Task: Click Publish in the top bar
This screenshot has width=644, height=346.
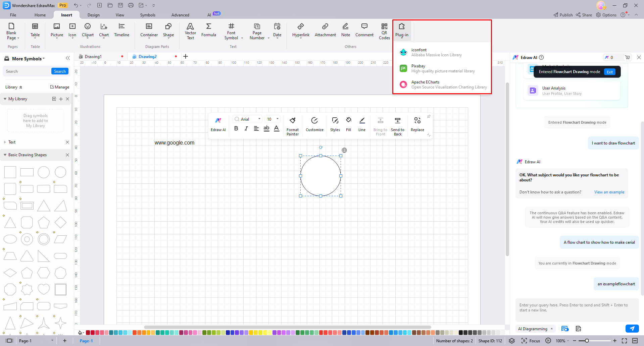Action: (563, 15)
